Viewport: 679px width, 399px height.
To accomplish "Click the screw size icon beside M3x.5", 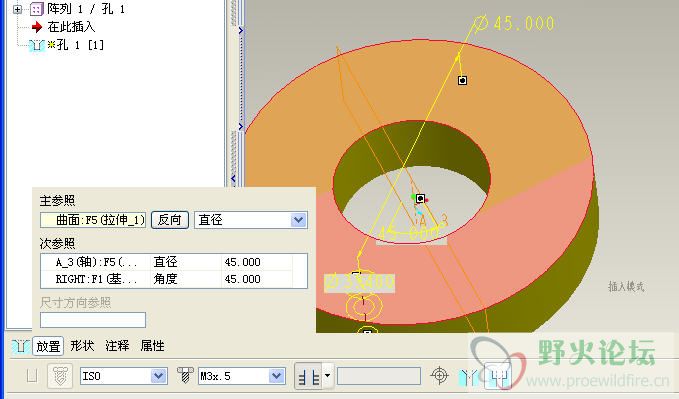I will [185, 376].
